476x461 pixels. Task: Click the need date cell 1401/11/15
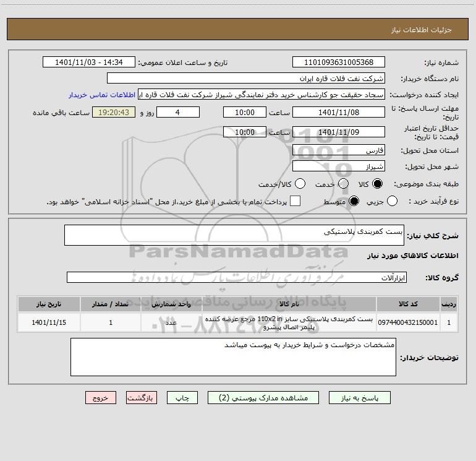pos(49,322)
